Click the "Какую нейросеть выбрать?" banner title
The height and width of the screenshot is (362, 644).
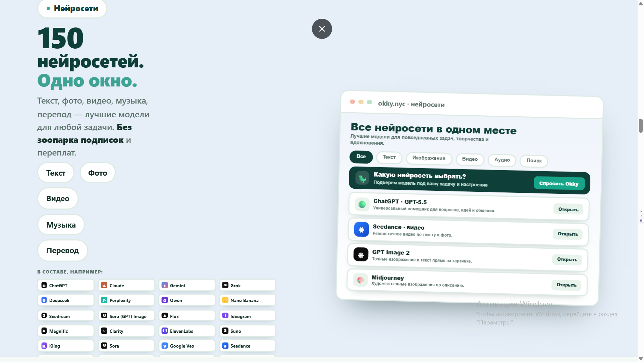click(420, 175)
